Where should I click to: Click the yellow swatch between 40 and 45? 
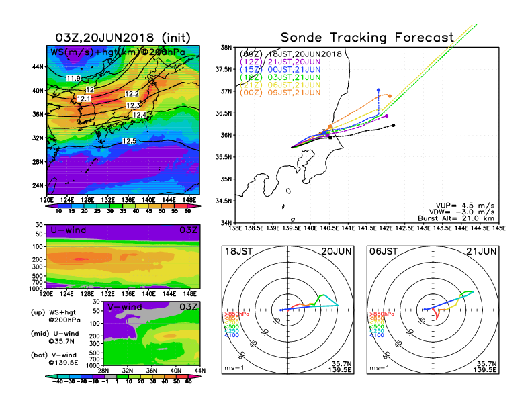click(x=142, y=205)
